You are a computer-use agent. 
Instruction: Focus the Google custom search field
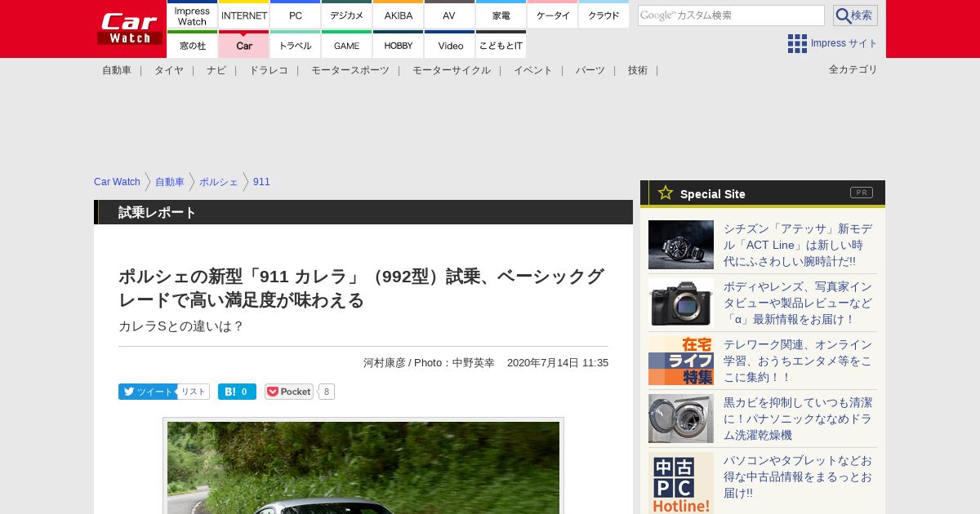pyautogui.click(x=731, y=16)
